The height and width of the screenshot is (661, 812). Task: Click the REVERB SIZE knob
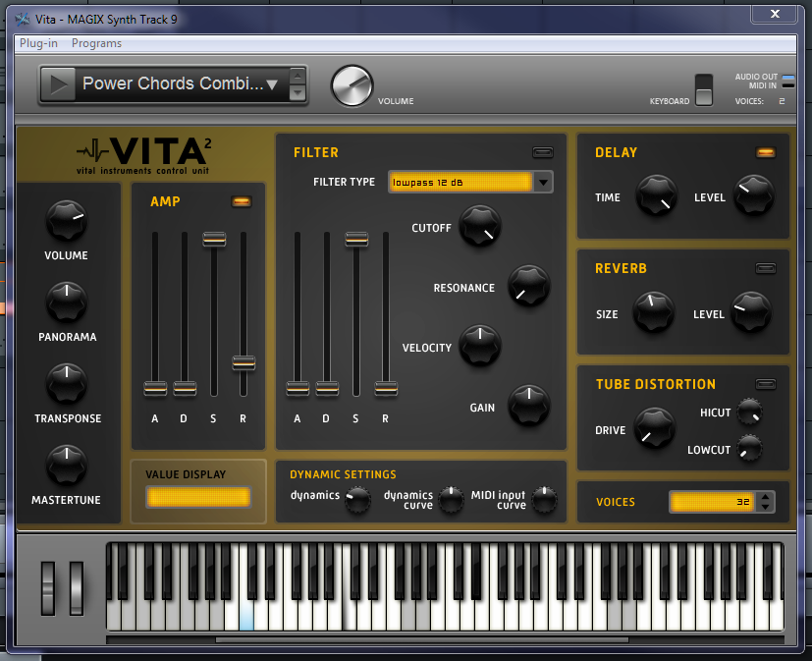[x=654, y=312]
